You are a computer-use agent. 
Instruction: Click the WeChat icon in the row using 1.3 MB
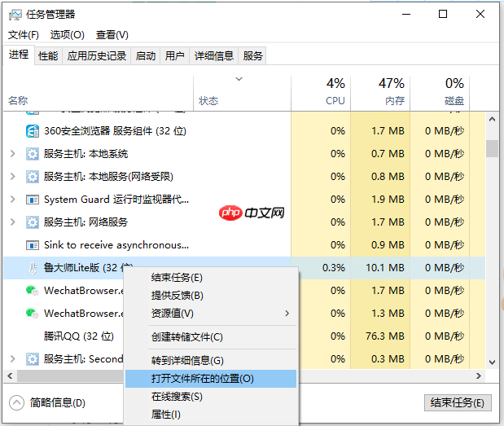click(x=32, y=314)
